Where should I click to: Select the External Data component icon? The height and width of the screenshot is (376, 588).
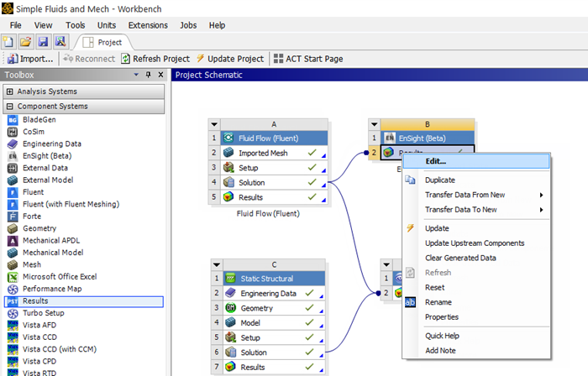tap(13, 168)
